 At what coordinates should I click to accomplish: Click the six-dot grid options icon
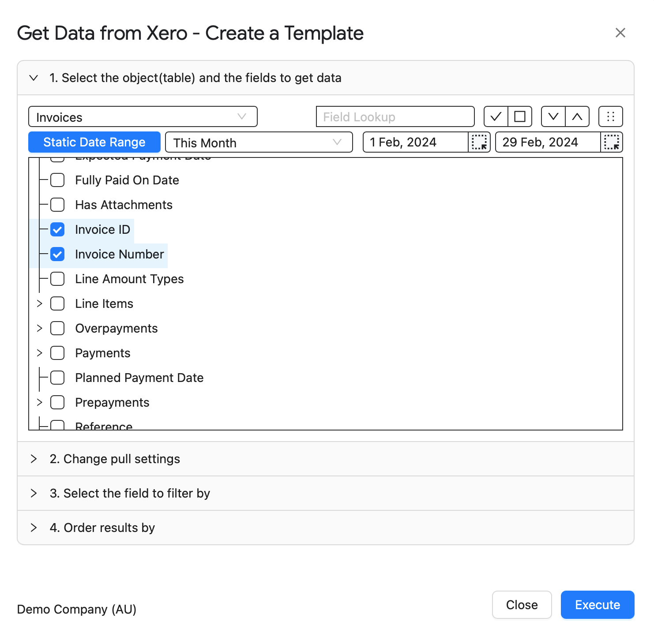pos(611,117)
